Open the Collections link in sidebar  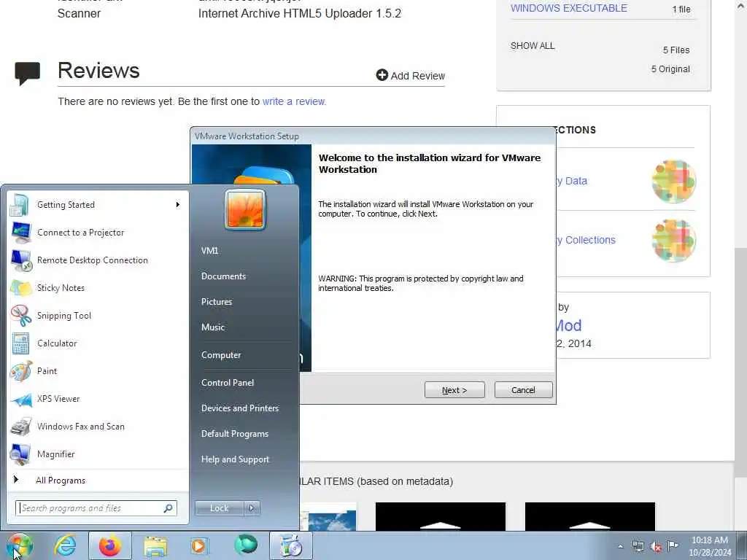coord(586,240)
